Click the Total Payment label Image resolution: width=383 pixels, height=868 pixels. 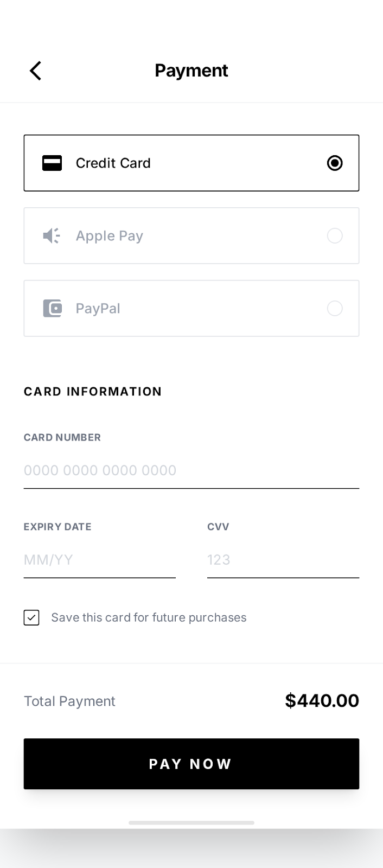coord(69,701)
